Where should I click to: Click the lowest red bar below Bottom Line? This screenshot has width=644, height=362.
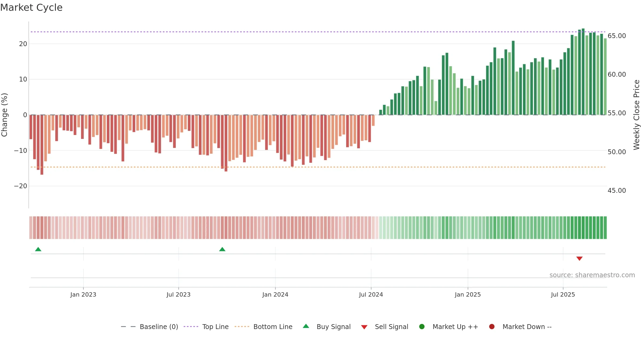(x=42, y=145)
